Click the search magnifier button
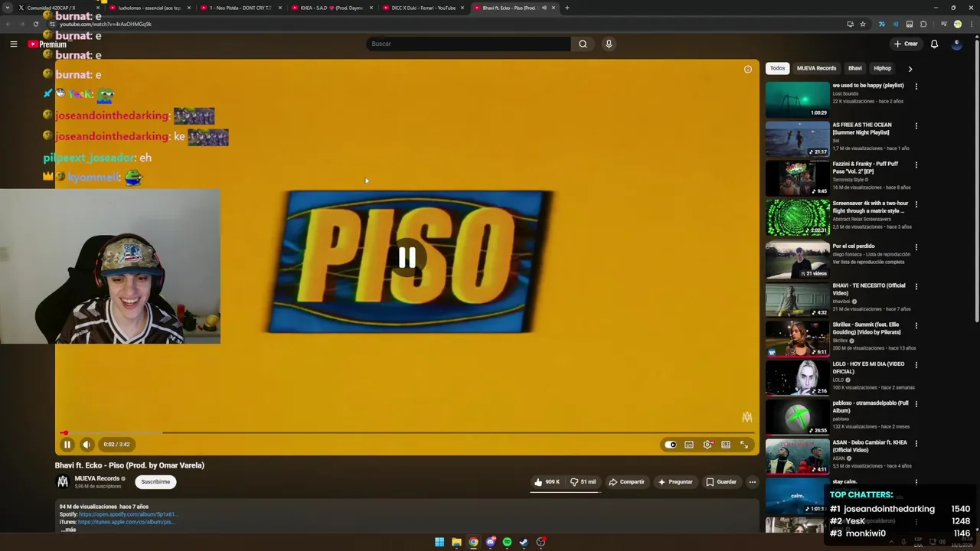 tap(583, 44)
